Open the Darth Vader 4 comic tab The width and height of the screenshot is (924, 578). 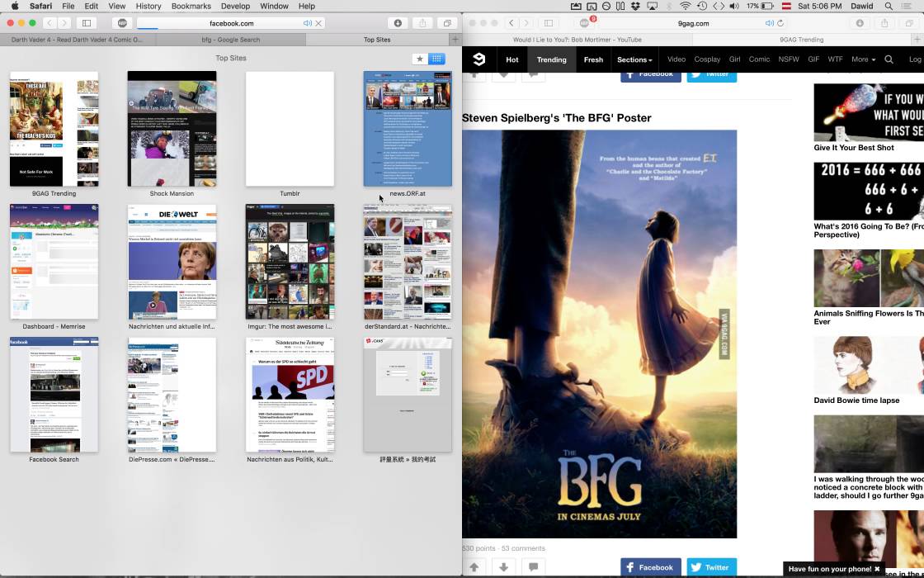[x=78, y=40]
